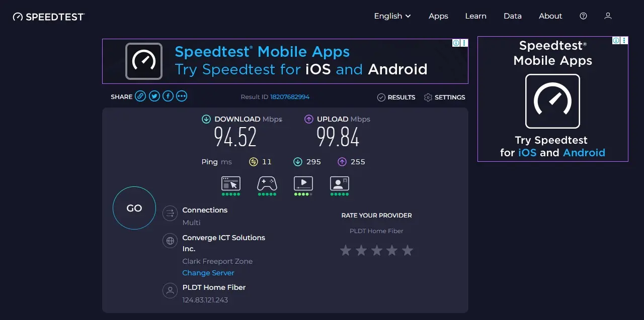Click the Clark Freeport Zone location text
Image resolution: width=644 pixels, height=320 pixels.
point(217,261)
